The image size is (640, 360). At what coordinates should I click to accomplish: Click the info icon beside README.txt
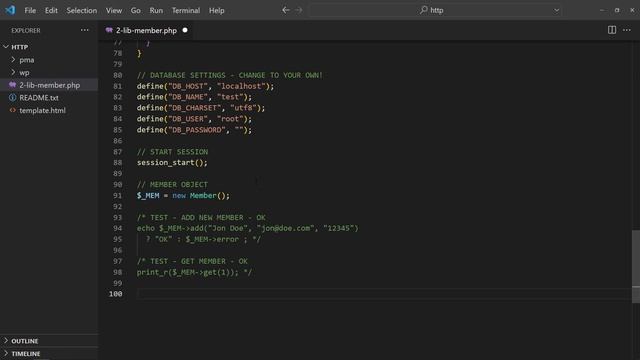pos(13,98)
